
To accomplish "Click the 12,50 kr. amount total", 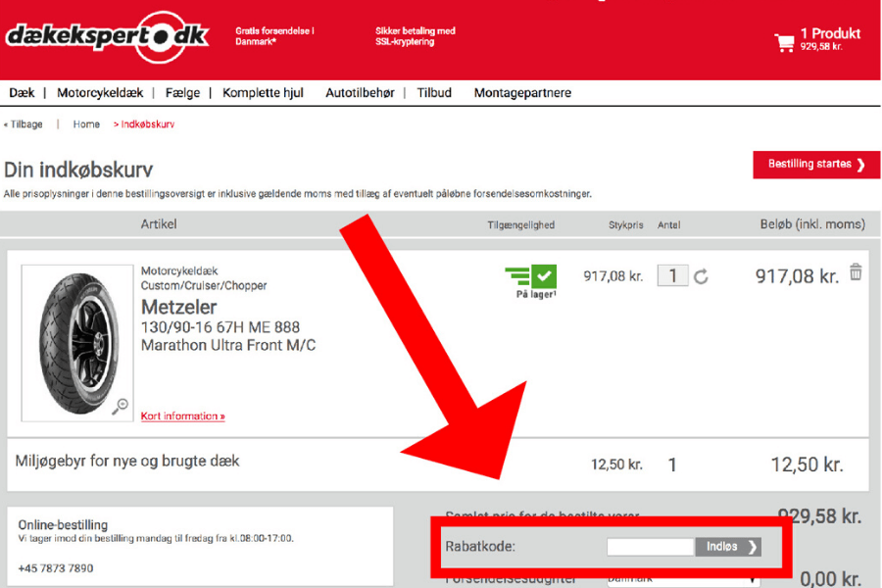I will pos(808,465).
